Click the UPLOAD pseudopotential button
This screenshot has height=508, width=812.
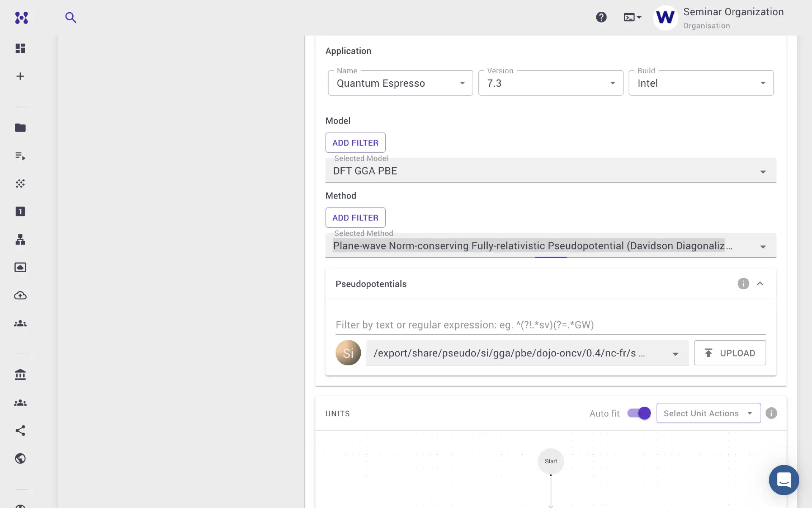(730, 353)
